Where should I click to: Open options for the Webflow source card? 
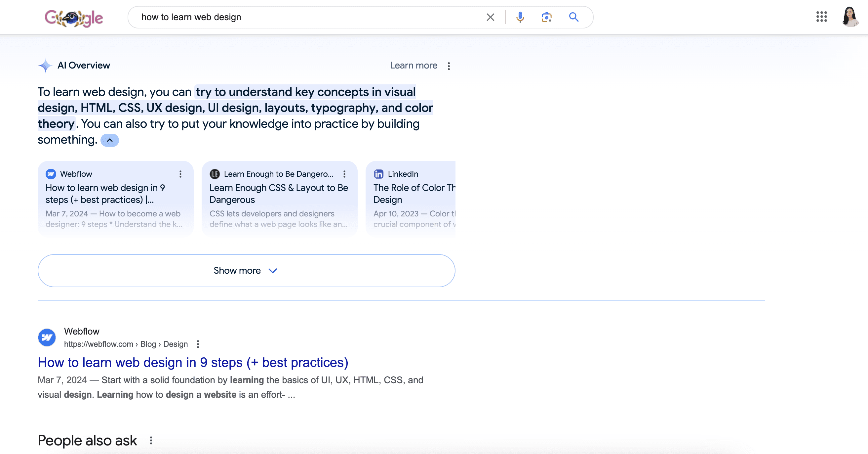tap(180, 174)
